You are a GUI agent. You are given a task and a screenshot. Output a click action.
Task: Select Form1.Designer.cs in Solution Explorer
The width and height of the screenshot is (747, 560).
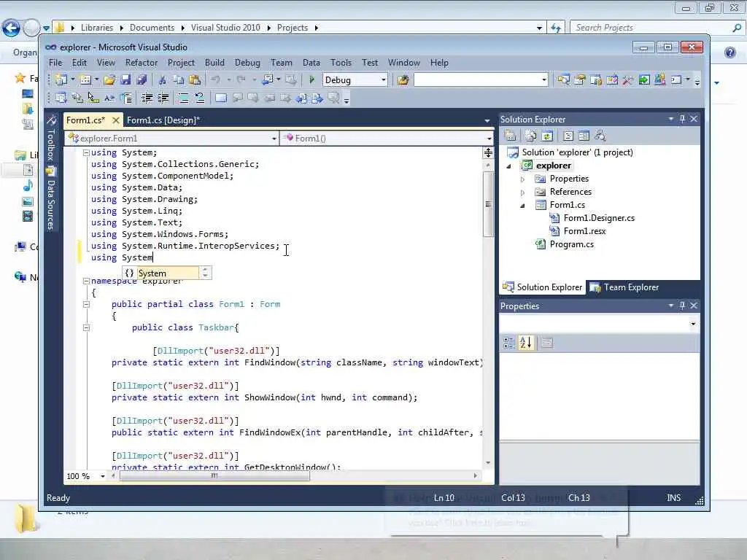coord(599,218)
